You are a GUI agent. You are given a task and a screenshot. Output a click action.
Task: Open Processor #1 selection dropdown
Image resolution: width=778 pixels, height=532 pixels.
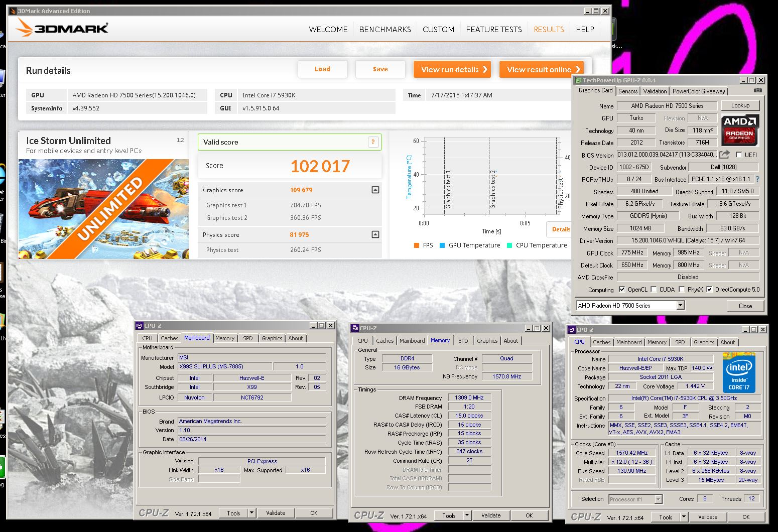pyautogui.click(x=658, y=499)
